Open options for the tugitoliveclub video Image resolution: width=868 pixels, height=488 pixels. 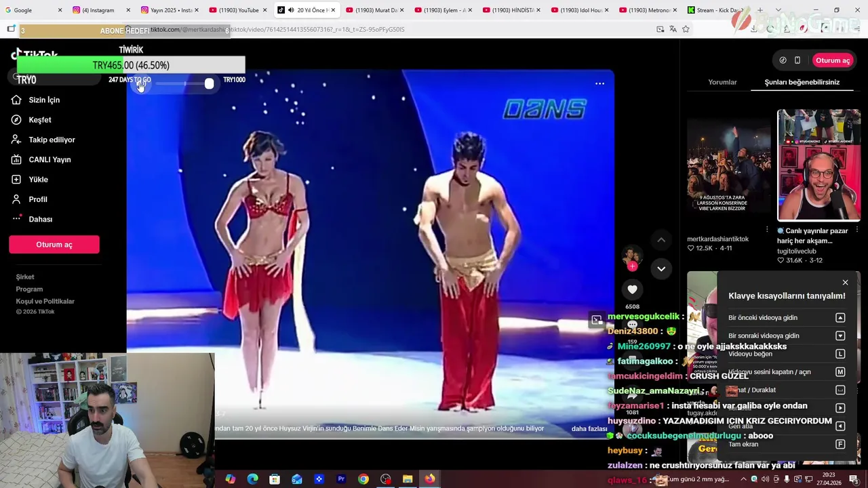857,230
